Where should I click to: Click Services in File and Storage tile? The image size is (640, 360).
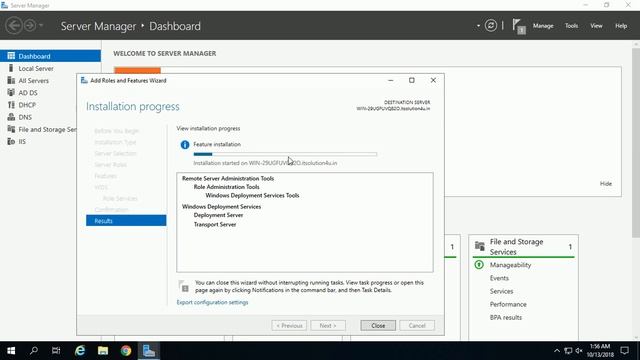(501, 291)
